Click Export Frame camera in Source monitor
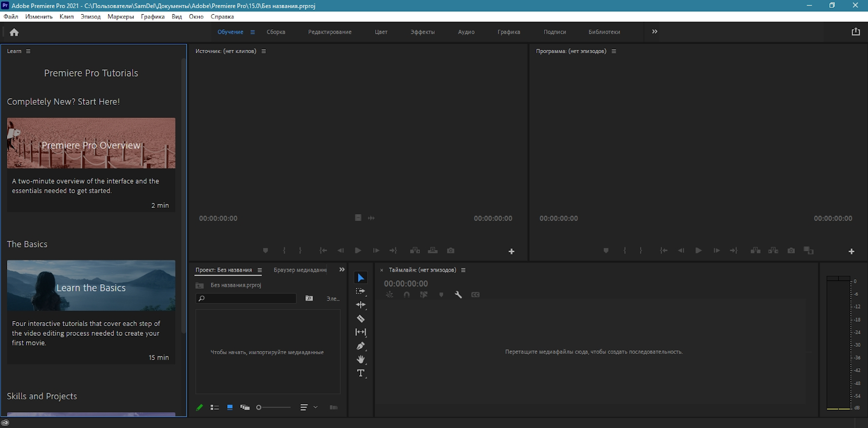This screenshot has height=428, width=868. (451, 251)
